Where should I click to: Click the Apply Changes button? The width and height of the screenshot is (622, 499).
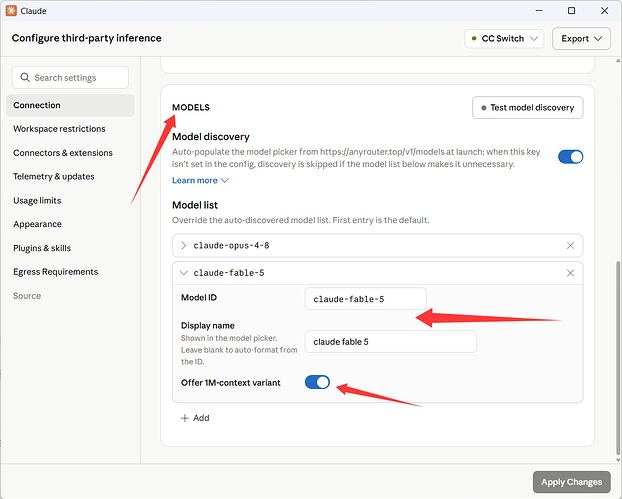pyautogui.click(x=571, y=482)
